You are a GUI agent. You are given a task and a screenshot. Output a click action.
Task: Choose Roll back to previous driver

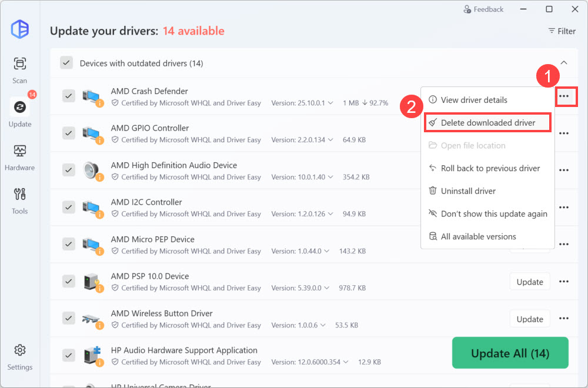pos(490,168)
